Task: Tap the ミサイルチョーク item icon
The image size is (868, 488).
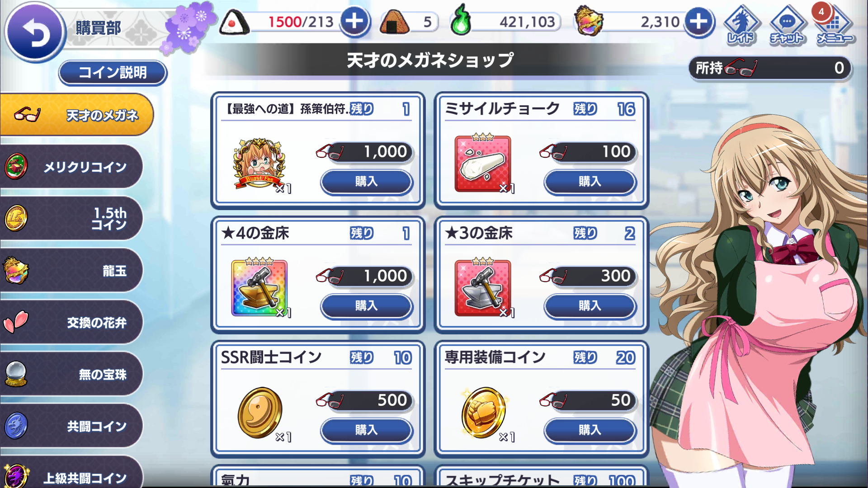Action: click(x=483, y=163)
